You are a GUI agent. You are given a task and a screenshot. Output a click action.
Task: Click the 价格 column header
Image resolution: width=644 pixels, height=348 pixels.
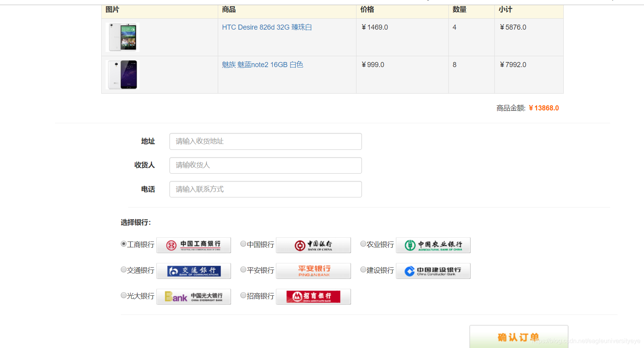(x=367, y=9)
